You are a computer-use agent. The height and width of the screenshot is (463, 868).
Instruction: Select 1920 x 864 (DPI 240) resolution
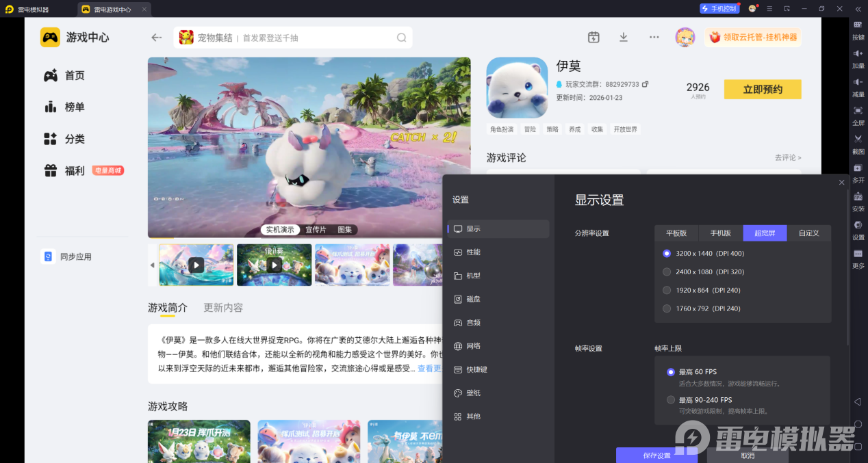[x=702, y=290]
